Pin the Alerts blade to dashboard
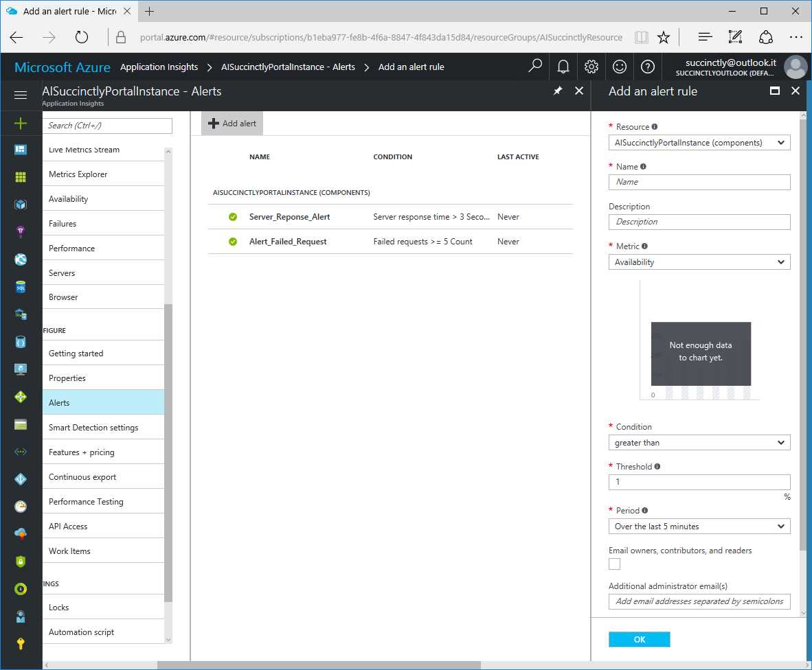The width and height of the screenshot is (812, 670). [x=558, y=91]
